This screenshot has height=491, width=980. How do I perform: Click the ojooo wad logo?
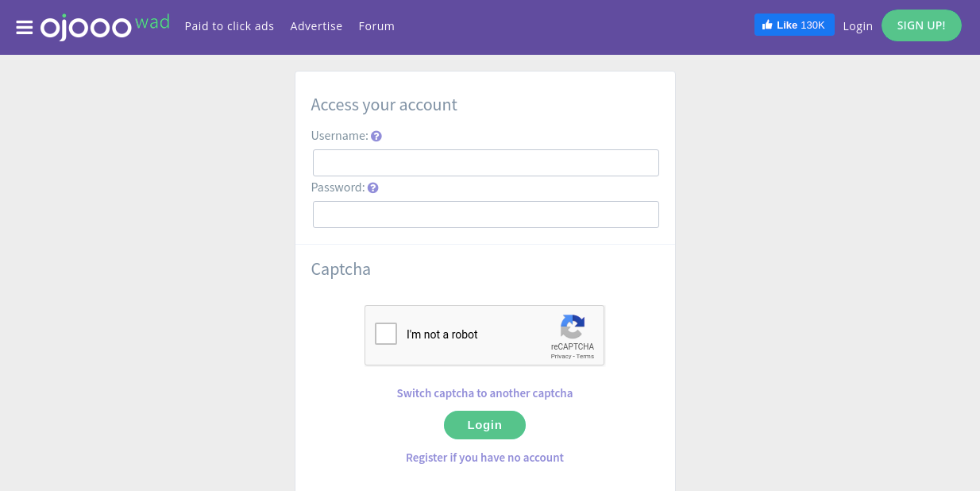(x=105, y=26)
